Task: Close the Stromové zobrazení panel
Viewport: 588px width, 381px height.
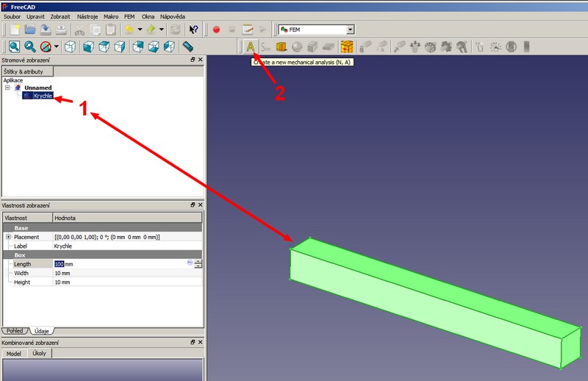Action: tap(199, 60)
